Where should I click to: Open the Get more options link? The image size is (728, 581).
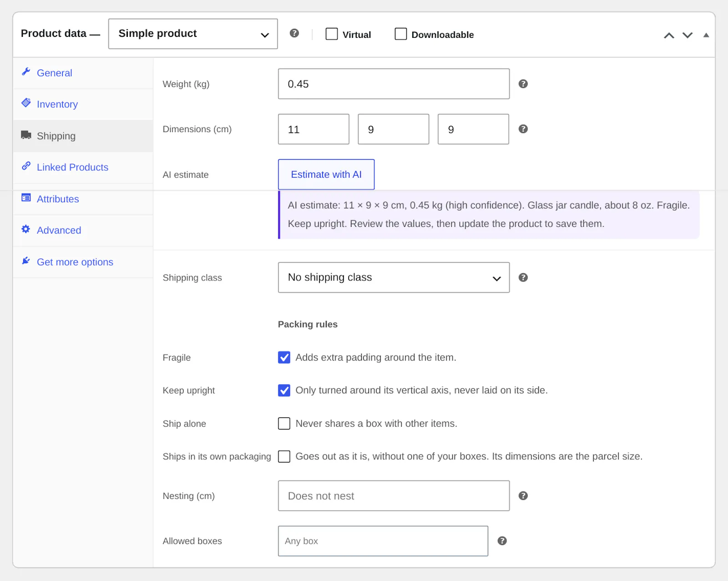pyautogui.click(x=75, y=262)
